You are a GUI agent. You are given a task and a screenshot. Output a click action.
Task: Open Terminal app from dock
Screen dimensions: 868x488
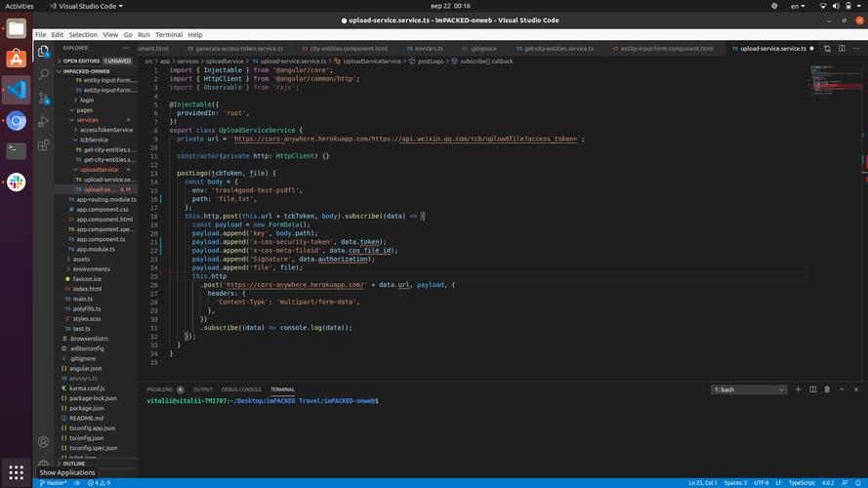coord(16,150)
